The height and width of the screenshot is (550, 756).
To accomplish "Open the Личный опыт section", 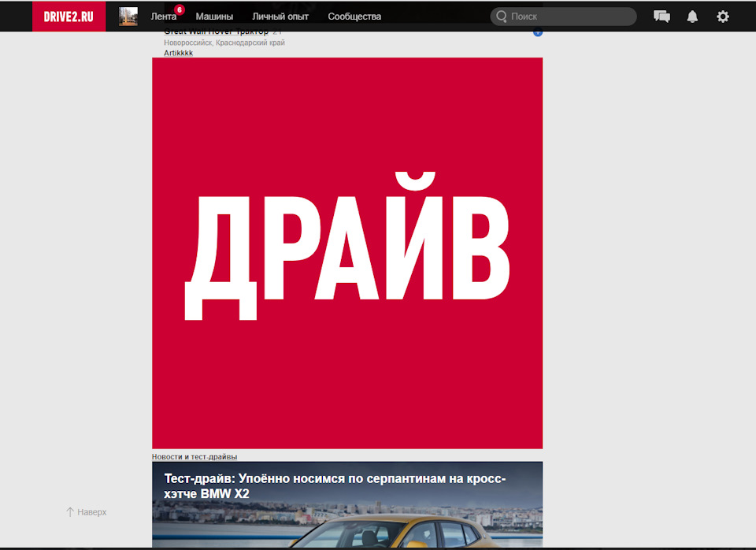I will point(280,16).
